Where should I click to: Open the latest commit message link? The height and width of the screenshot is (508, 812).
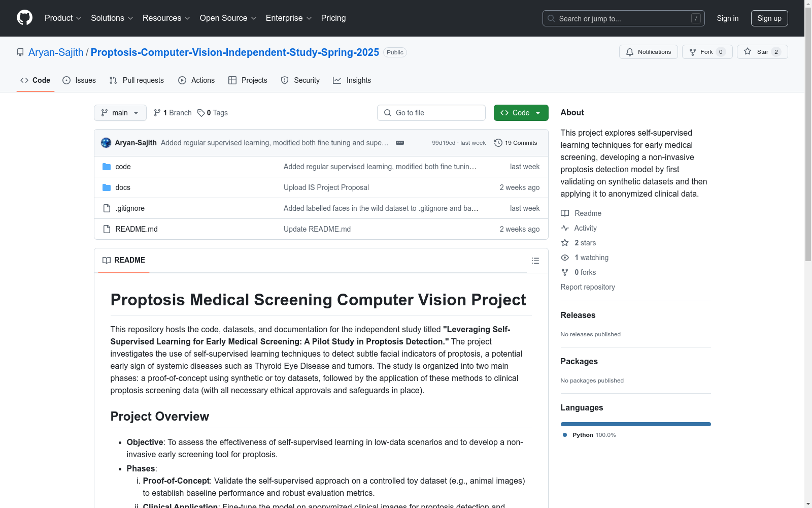275,143
